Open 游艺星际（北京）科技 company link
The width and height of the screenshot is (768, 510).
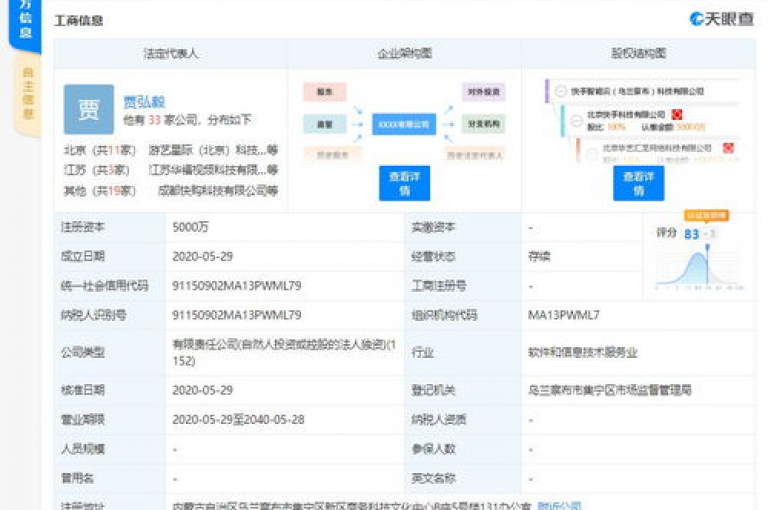click(213, 150)
